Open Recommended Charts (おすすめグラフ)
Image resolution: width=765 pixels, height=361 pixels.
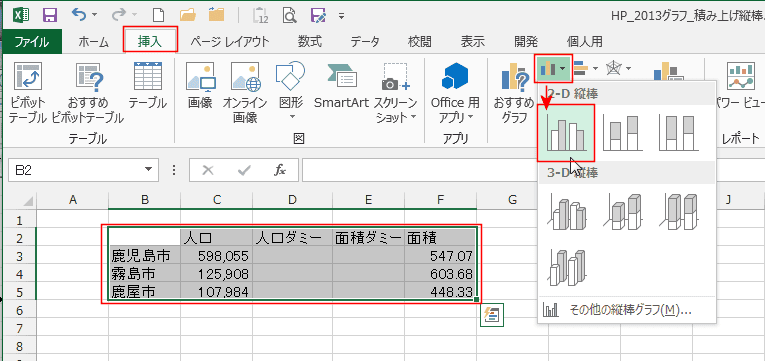[514, 94]
